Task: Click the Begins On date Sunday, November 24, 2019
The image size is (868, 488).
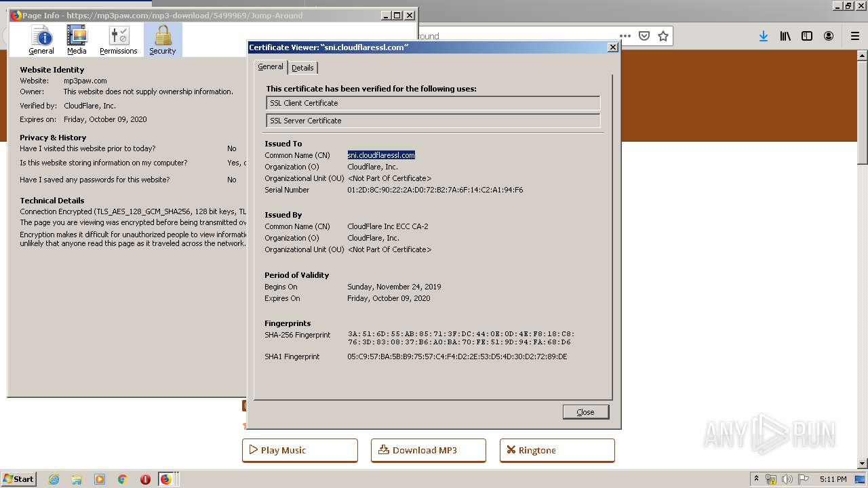Action: [394, 287]
